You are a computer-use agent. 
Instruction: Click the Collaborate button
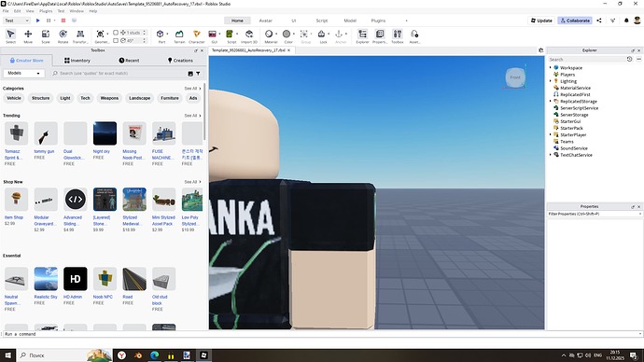(x=575, y=21)
